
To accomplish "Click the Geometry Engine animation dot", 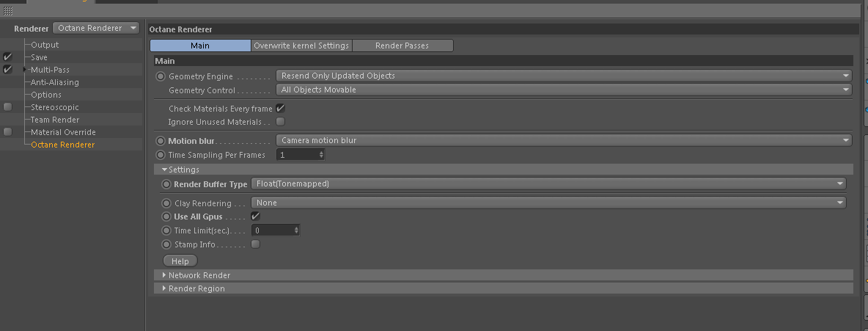I will [x=161, y=76].
